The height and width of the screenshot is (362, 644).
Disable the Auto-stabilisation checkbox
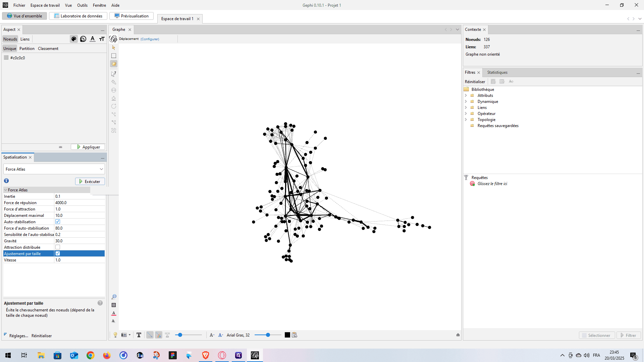(x=58, y=222)
